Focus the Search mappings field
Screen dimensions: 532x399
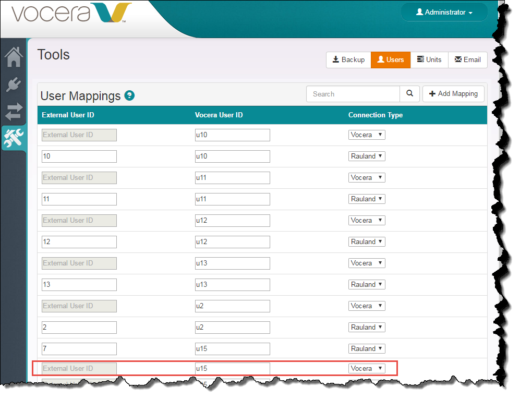353,94
